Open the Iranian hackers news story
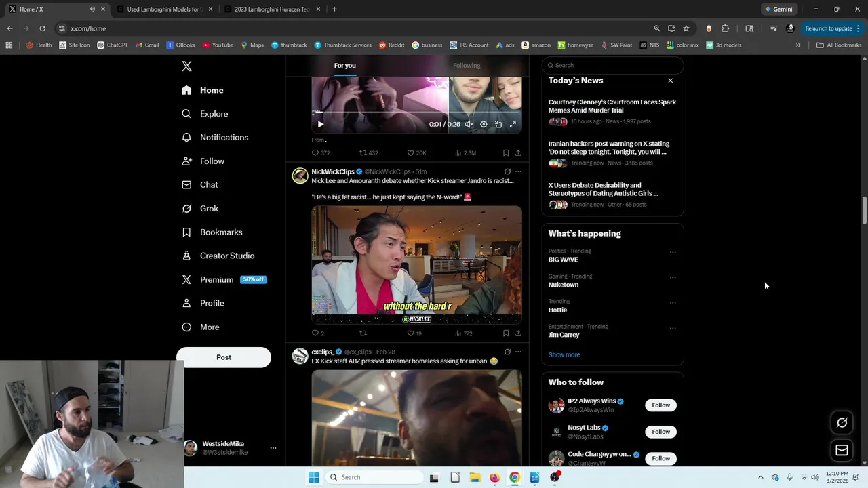This screenshot has height=488, width=868. click(x=612, y=153)
